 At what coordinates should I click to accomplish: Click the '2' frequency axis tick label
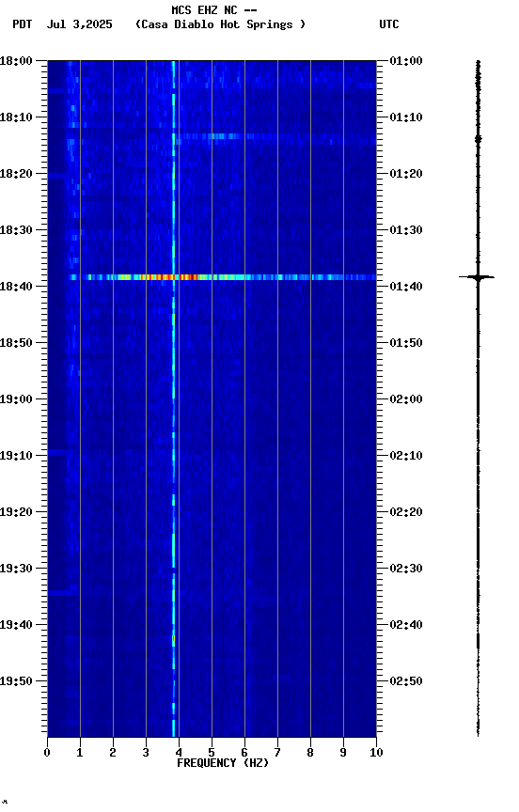point(113,753)
